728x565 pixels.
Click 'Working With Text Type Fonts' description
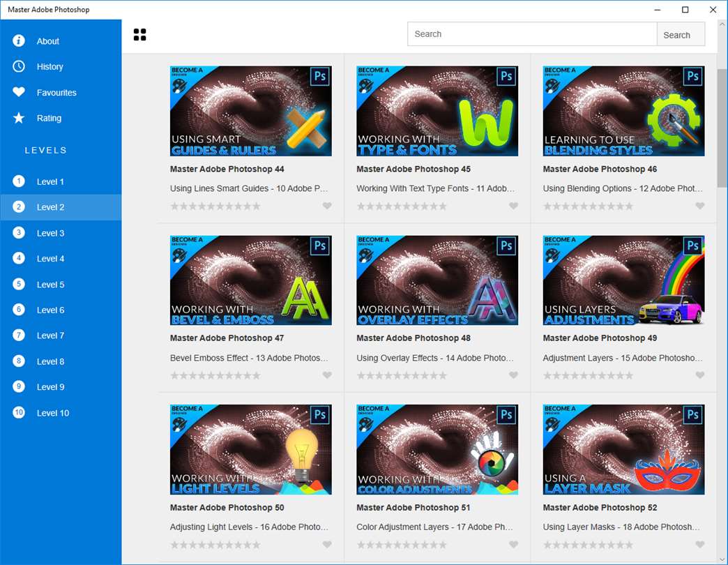436,188
